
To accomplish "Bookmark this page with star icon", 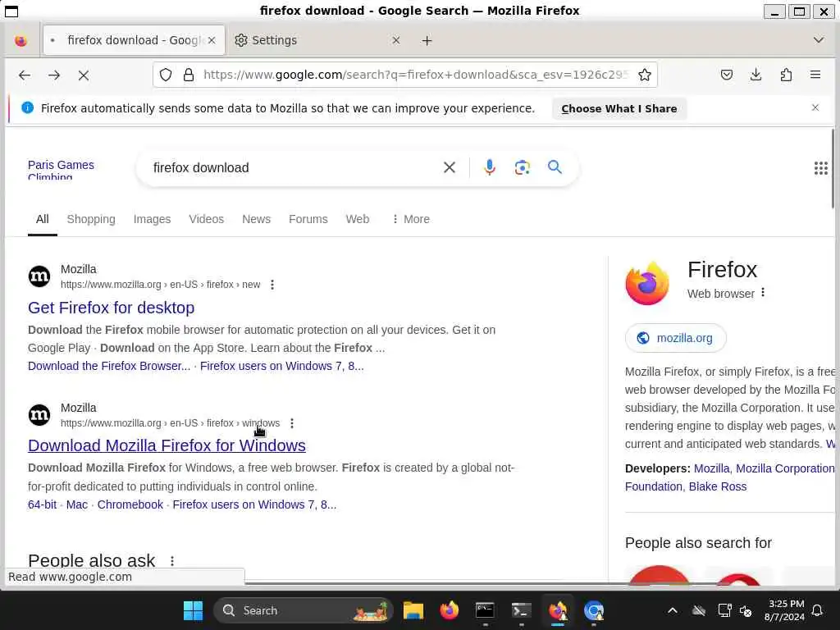I will coord(645,75).
